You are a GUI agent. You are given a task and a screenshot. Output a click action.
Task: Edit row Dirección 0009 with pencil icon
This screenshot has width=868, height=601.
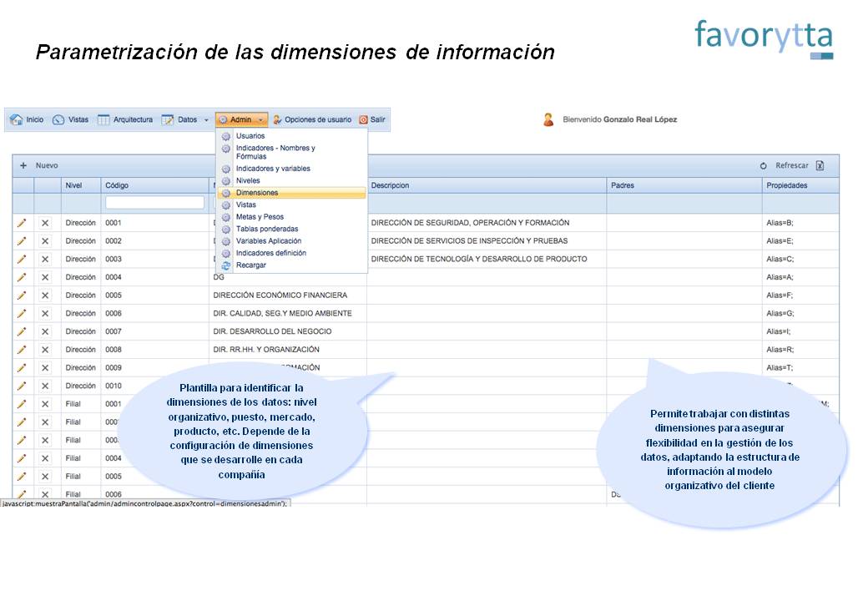[x=22, y=368]
